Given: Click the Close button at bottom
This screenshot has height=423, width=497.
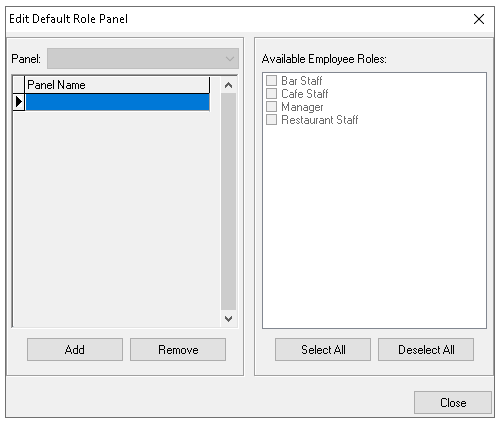Looking at the screenshot, I should pos(453,402).
